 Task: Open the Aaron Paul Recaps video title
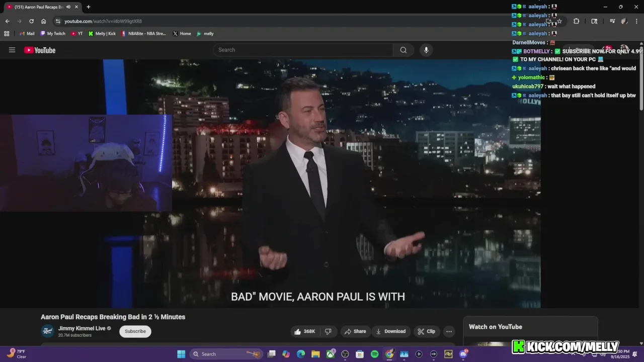[x=113, y=317]
